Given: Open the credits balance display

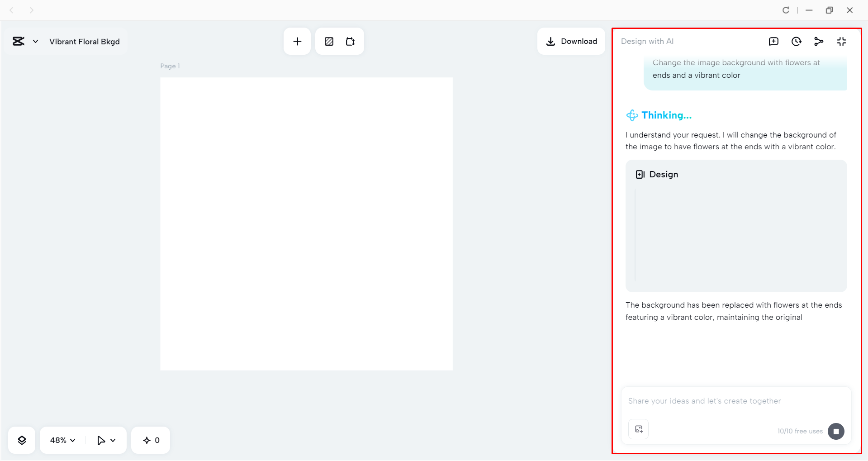Looking at the screenshot, I should pos(150,440).
